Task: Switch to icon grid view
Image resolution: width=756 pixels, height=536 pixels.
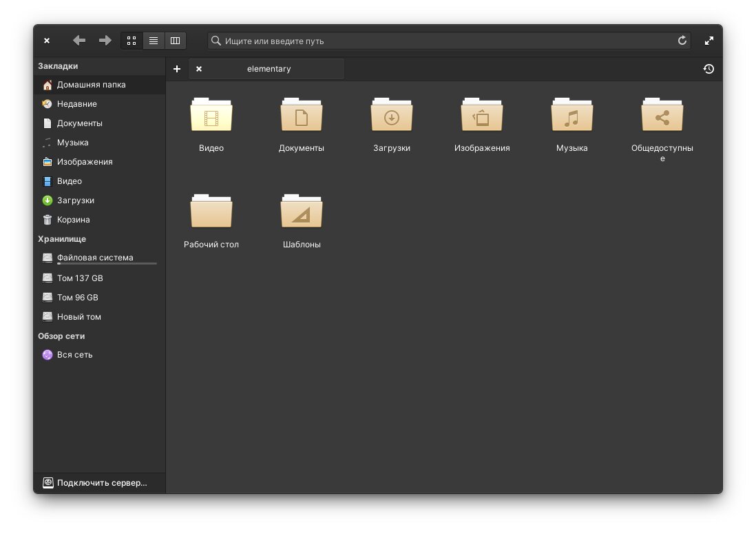Action: point(132,41)
